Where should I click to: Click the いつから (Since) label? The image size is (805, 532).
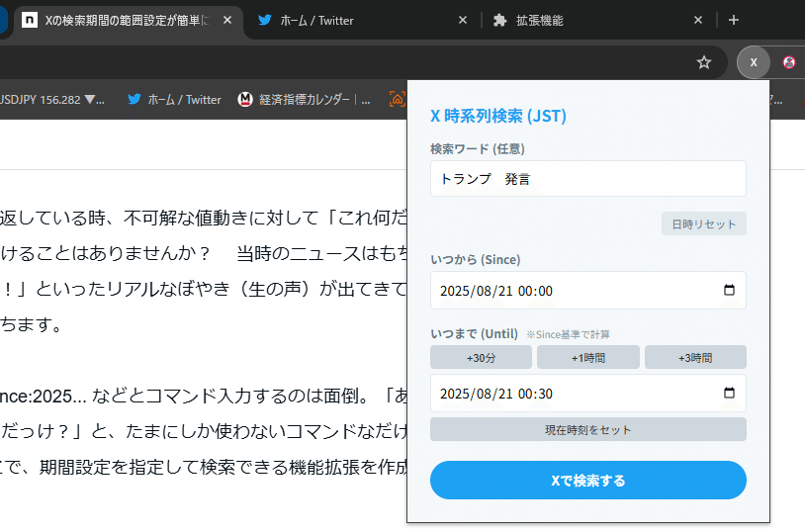coord(476,260)
